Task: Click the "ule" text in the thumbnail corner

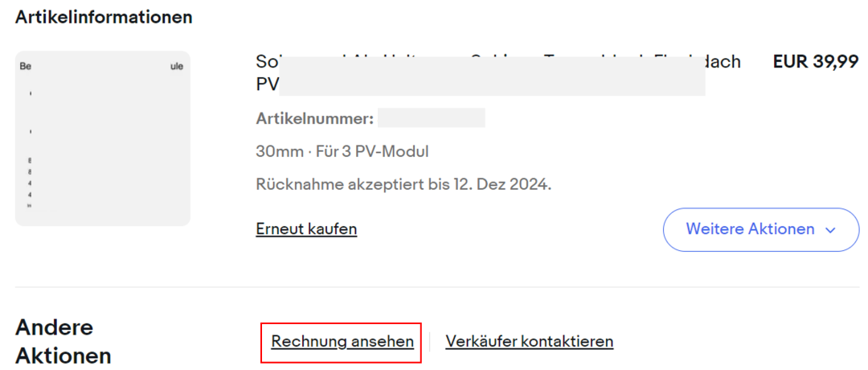Action: tap(176, 67)
